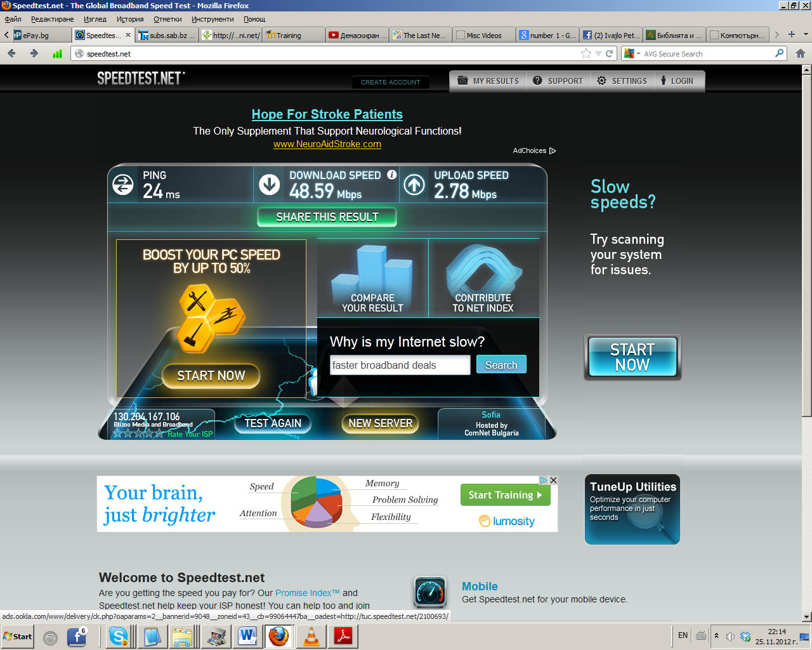Image resolution: width=812 pixels, height=650 pixels.
Task: Click SHARE THIS RESULT
Action: 327,217
